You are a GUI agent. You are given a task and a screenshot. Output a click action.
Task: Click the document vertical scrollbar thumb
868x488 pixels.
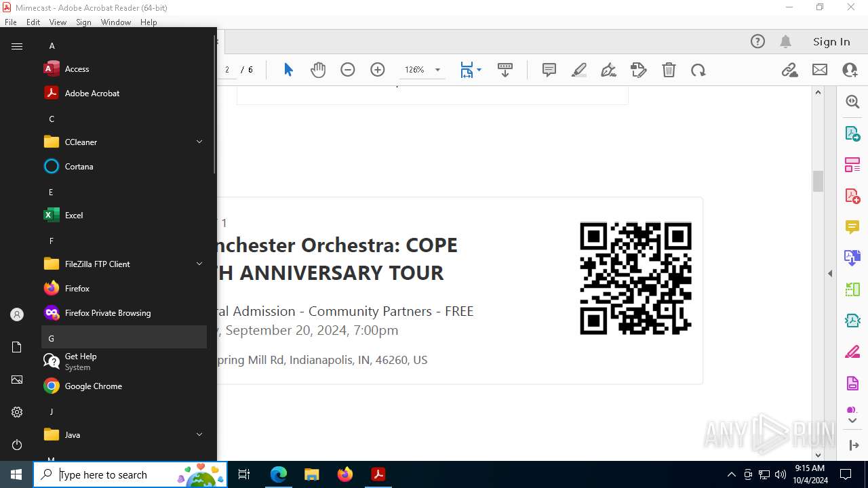tap(818, 181)
